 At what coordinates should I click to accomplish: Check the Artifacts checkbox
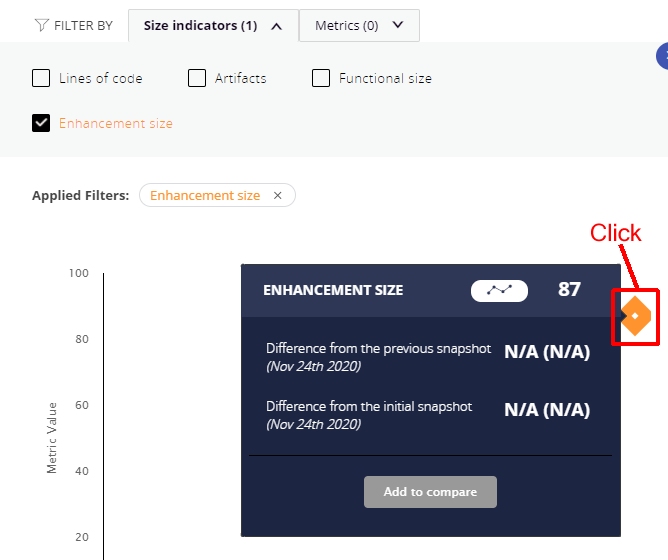pyautogui.click(x=197, y=78)
